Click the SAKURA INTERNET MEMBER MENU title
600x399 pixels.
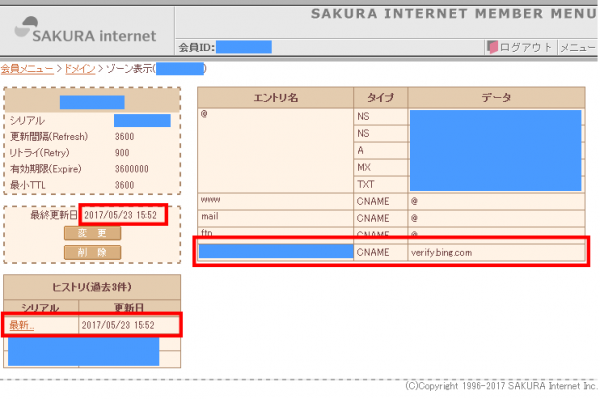[x=453, y=14]
